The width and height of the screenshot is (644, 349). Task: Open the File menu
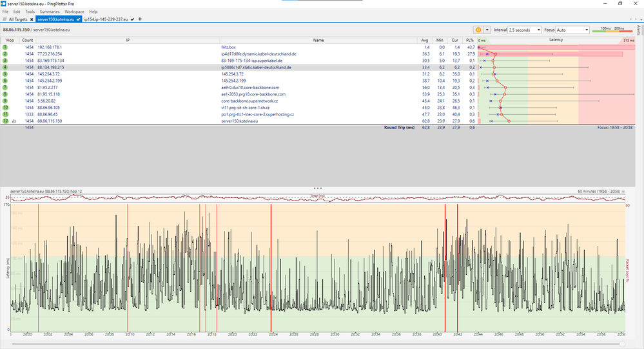[x=5, y=12]
